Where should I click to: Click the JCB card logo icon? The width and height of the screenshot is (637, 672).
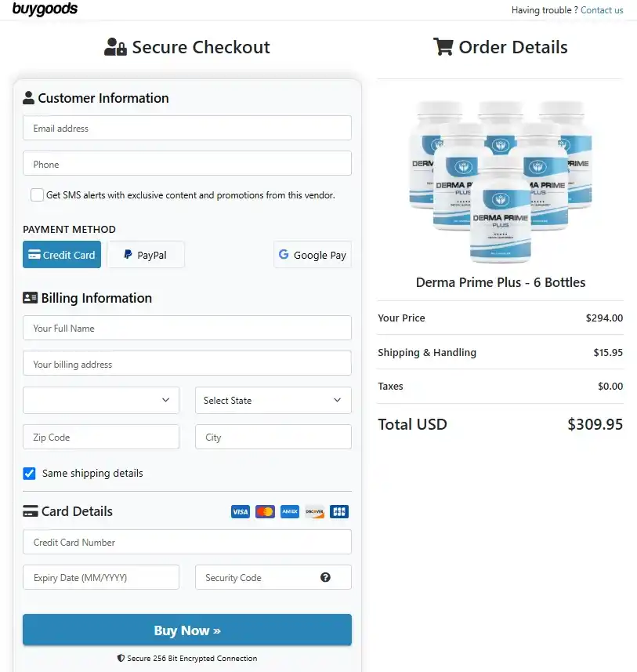tap(339, 511)
